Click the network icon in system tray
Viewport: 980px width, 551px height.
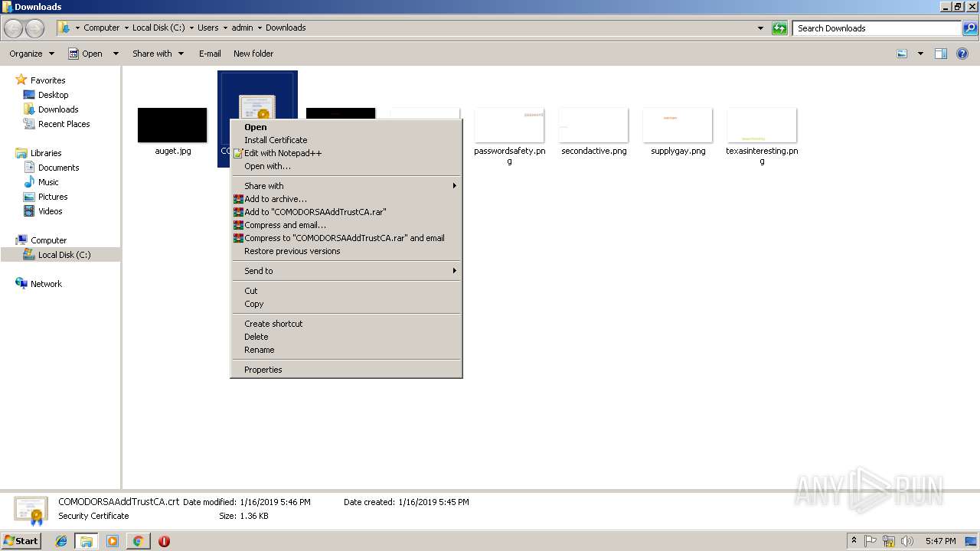point(889,541)
